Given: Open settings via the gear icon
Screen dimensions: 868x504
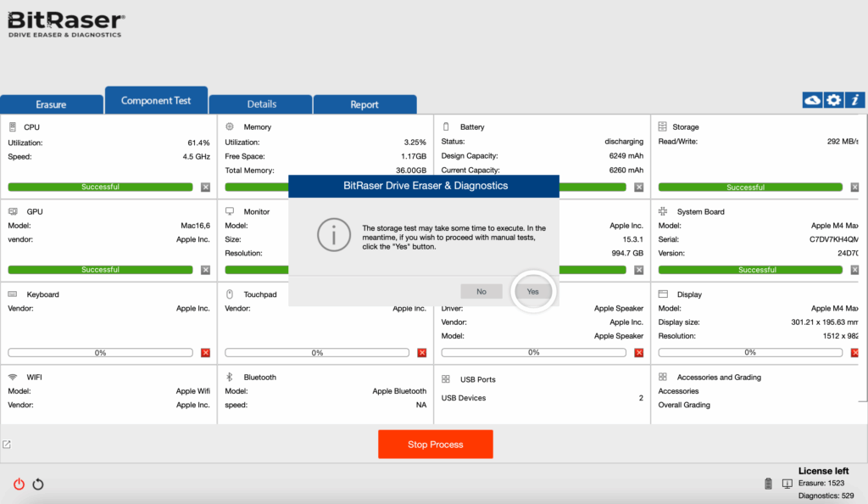Looking at the screenshot, I should tap(834, 100).
